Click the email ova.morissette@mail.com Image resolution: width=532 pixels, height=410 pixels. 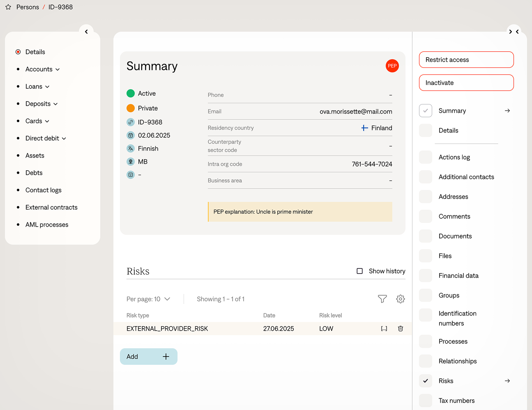coord(356,111)
